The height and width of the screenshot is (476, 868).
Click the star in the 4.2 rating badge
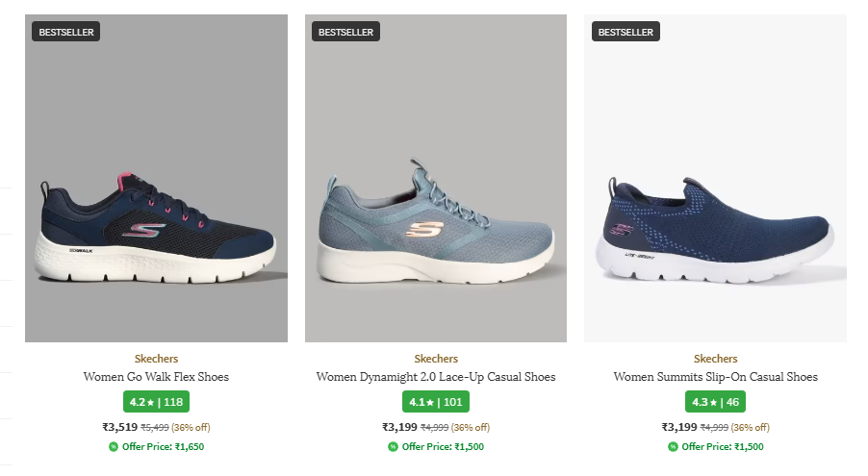click(x=151, y=403)
